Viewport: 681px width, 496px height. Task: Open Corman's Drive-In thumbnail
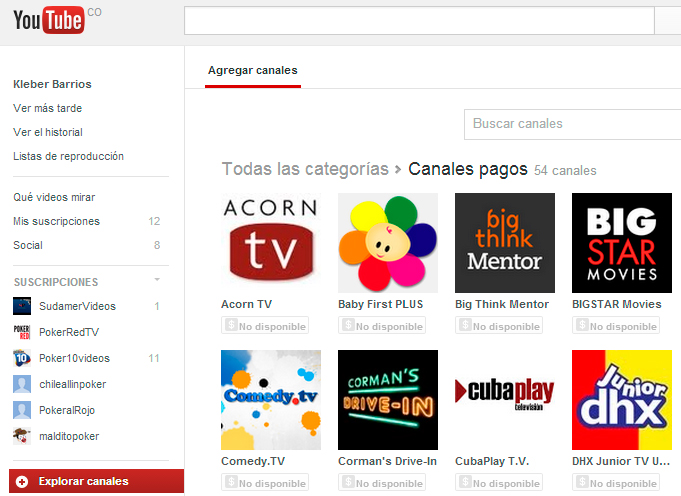(388, 400)
